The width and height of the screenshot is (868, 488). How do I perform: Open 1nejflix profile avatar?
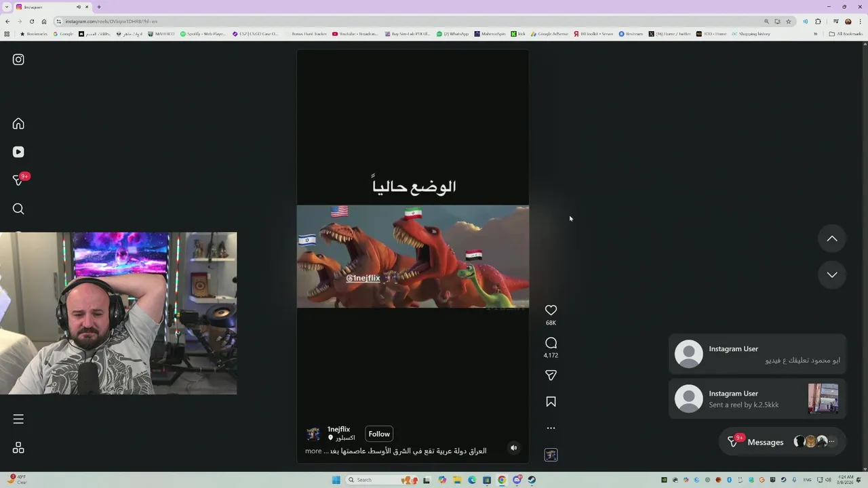[x=313, y=434]
